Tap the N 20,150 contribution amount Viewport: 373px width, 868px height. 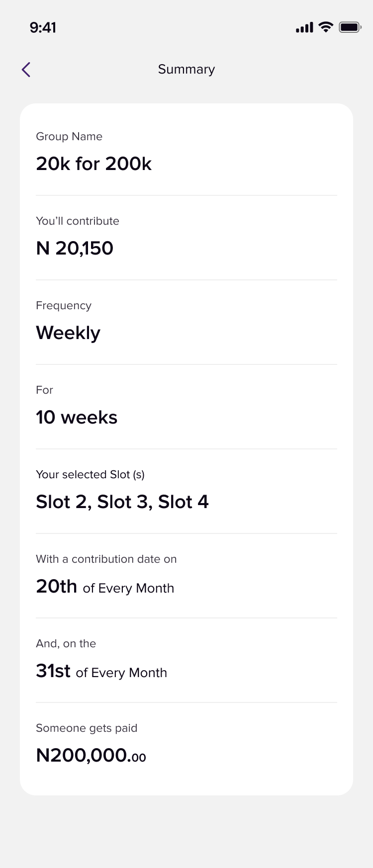pyautogui.click(x=75, y=248)
